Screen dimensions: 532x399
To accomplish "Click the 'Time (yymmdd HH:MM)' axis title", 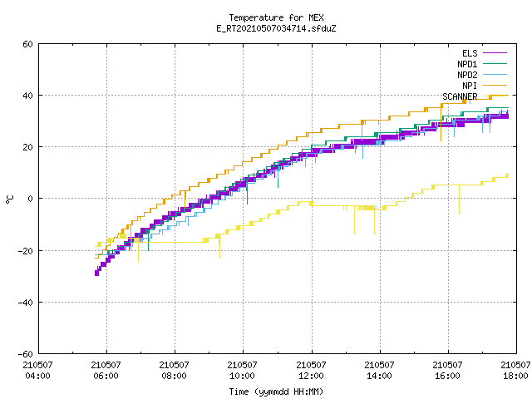I will coord(276,392).
